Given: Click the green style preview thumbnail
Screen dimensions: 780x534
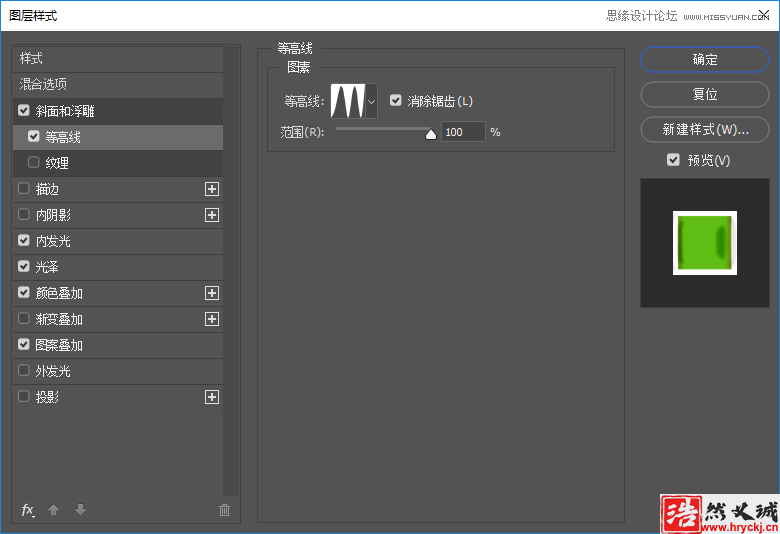Looking at the screenshot, I should (x=705, y=243).
